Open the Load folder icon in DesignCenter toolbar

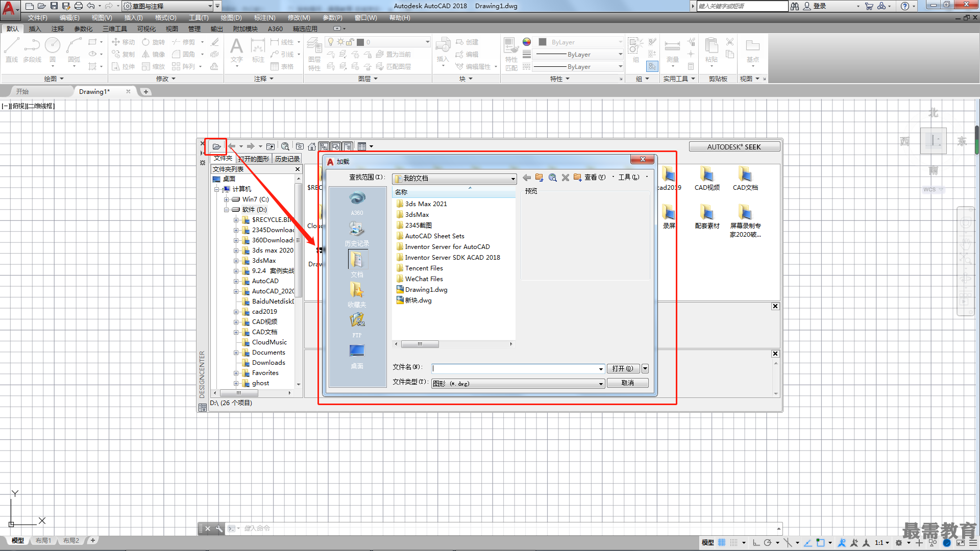217,146
